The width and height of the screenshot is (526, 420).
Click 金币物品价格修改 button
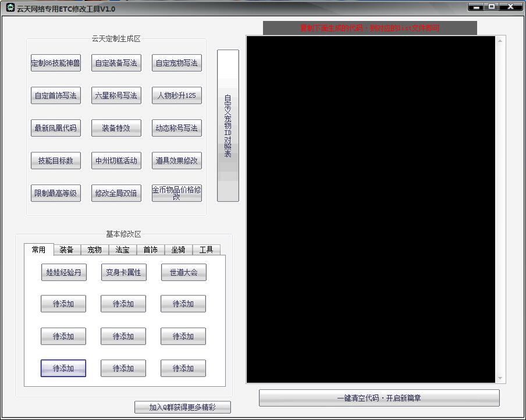pos(177,193)
